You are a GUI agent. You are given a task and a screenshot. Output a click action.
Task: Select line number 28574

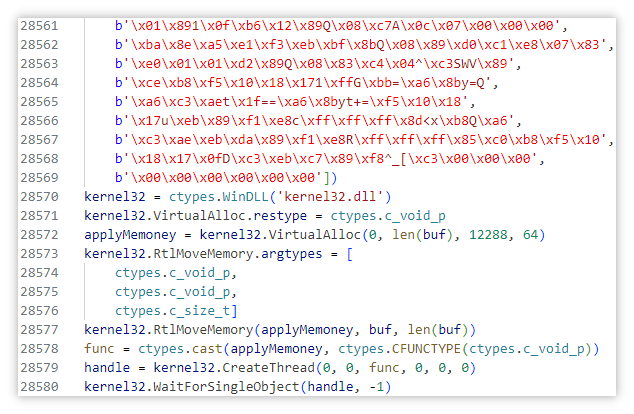coord(40,273)
